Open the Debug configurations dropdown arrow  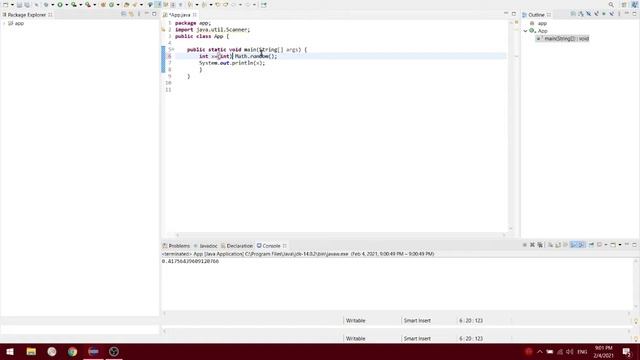53,4
